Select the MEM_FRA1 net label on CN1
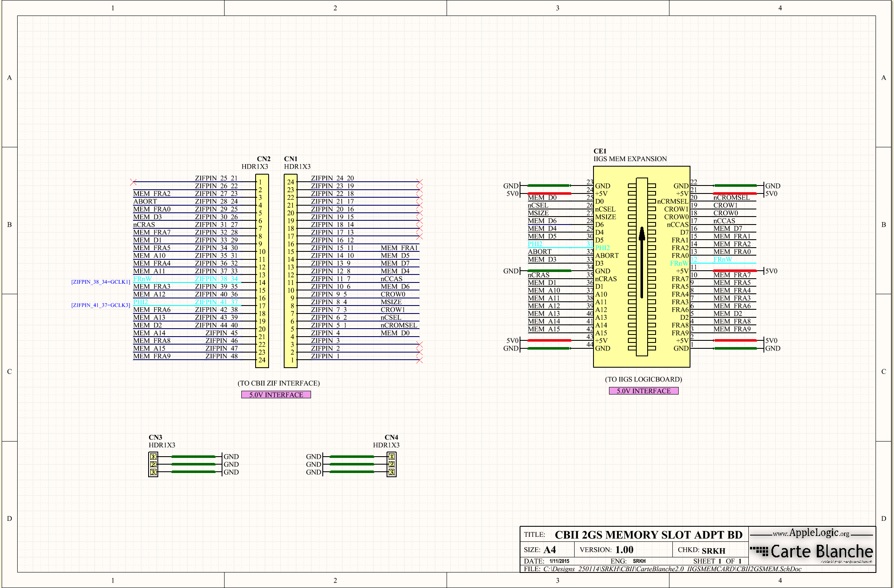894x588 pixels. click(x=399, y=248)
